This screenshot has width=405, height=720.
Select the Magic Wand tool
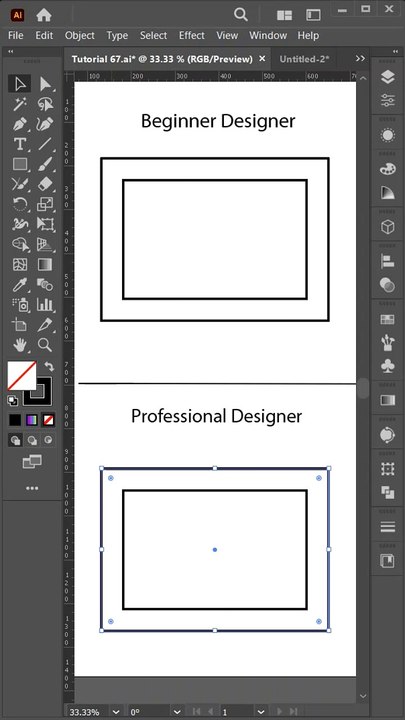pyautogui.click(x=20, y=104)
